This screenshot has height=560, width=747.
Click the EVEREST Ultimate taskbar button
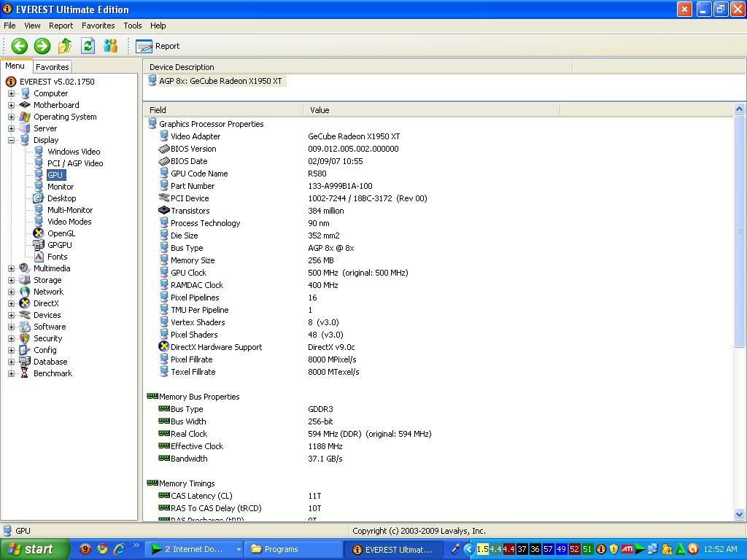pos(393,550)
